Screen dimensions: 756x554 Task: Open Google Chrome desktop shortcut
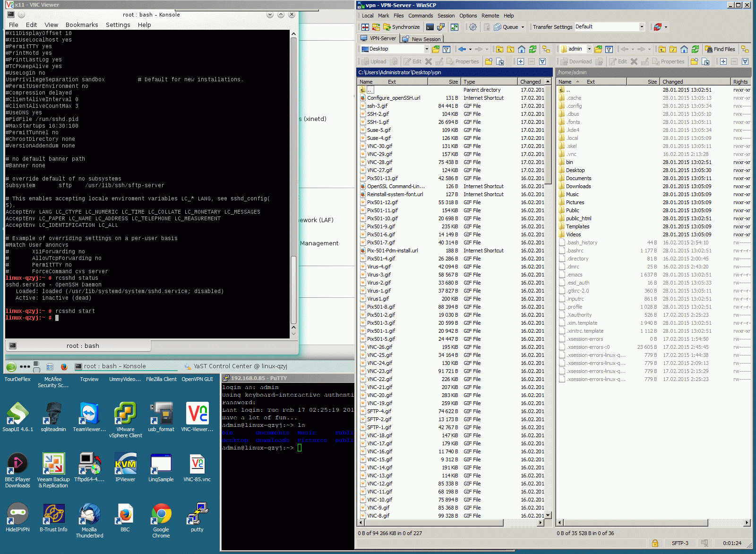click(161, 520)
